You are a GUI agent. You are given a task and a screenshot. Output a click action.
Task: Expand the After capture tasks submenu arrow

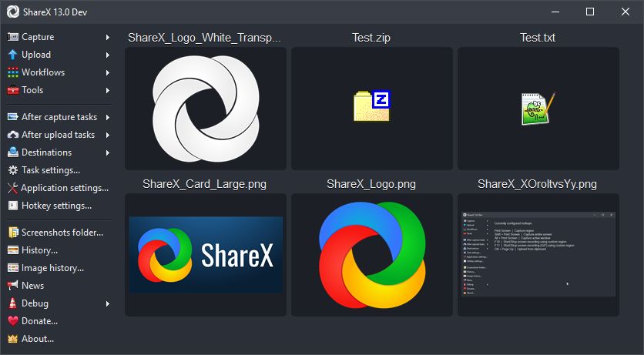[x=108, y=117]
